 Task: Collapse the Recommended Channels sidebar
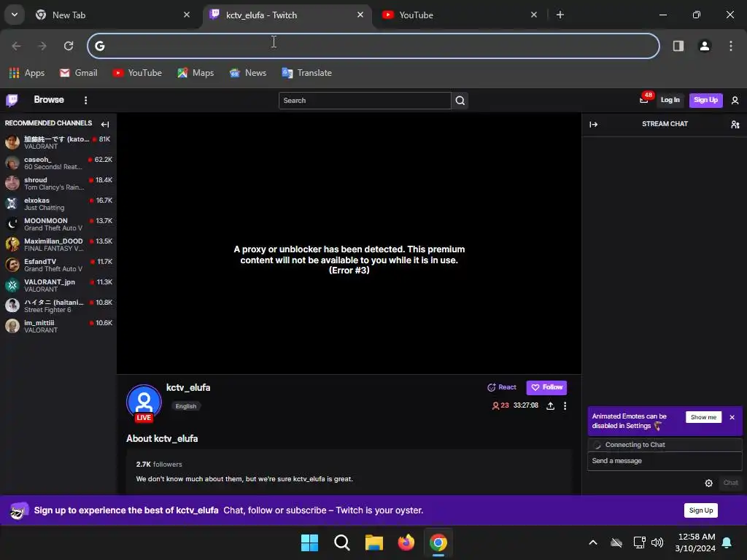coord(105,124)
